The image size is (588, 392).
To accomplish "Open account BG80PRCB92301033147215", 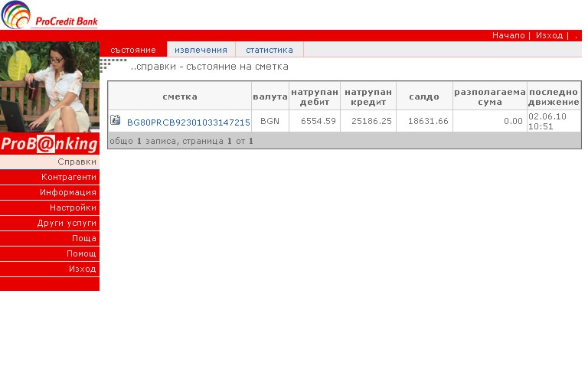I will point(188,122).
